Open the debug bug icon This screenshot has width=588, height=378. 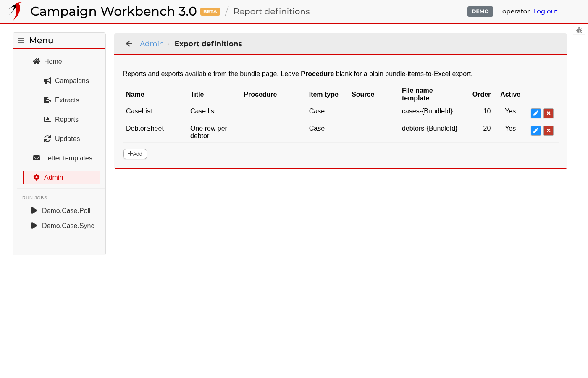click(579, 30)
